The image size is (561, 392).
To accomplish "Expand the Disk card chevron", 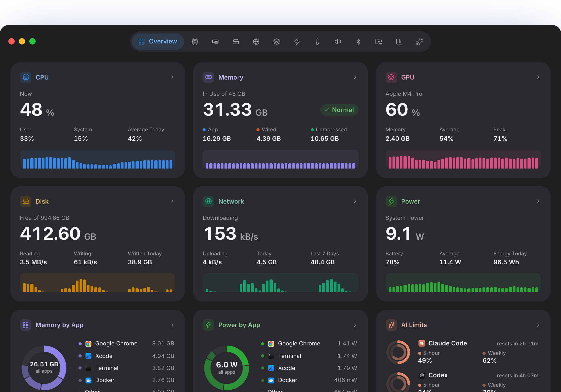I will coord(172,201).
